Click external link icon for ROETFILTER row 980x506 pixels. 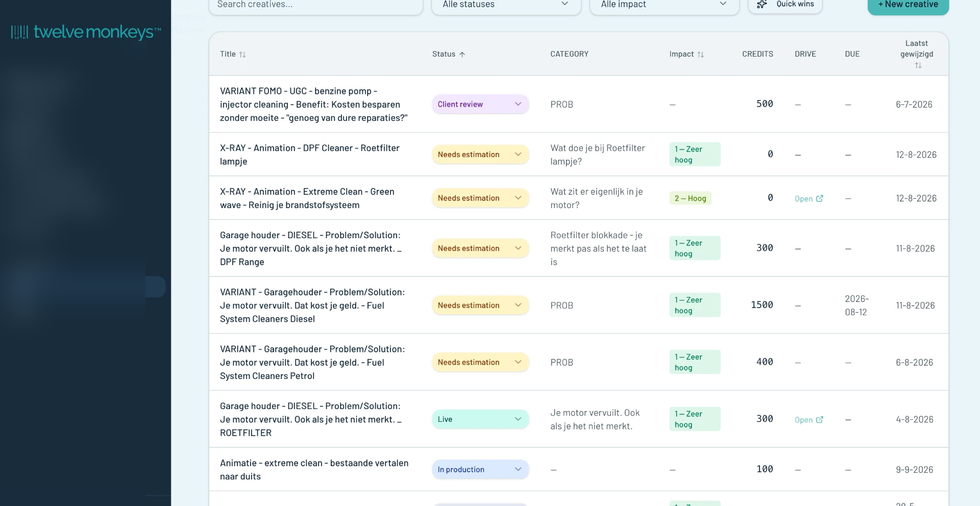820,420
